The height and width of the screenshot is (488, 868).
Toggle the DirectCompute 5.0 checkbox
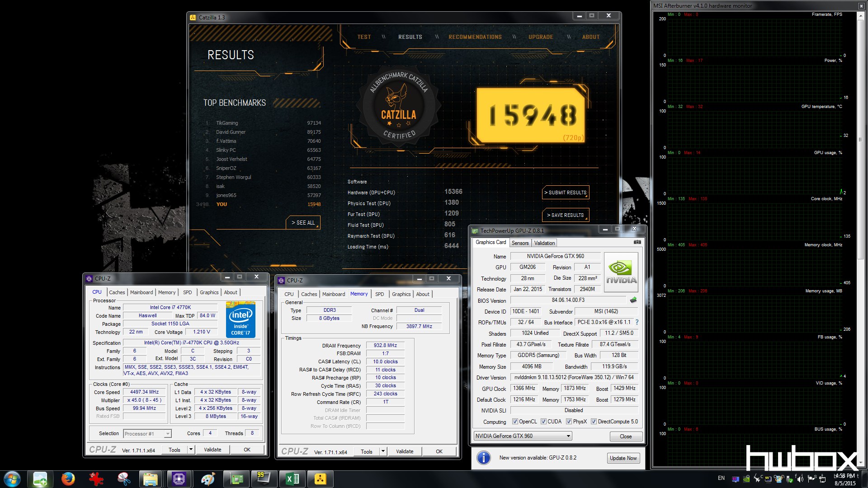[x=594, y=422]
